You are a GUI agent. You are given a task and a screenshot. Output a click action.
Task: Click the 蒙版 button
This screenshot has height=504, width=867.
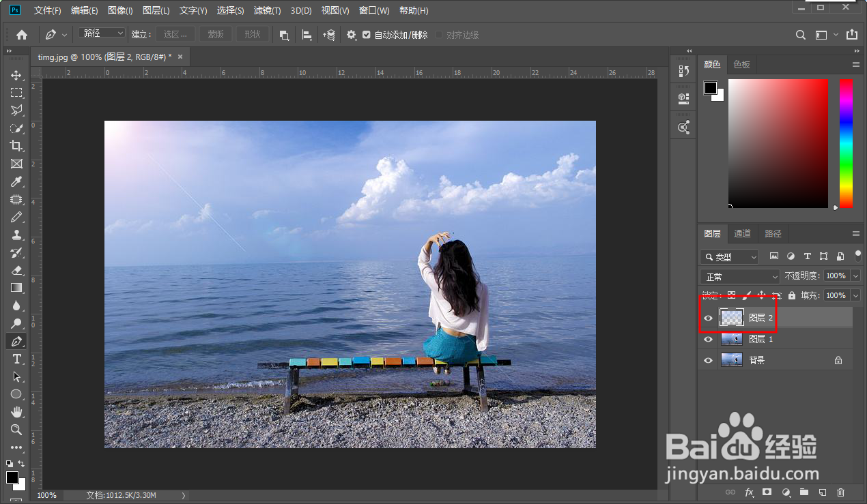[216, 34]
